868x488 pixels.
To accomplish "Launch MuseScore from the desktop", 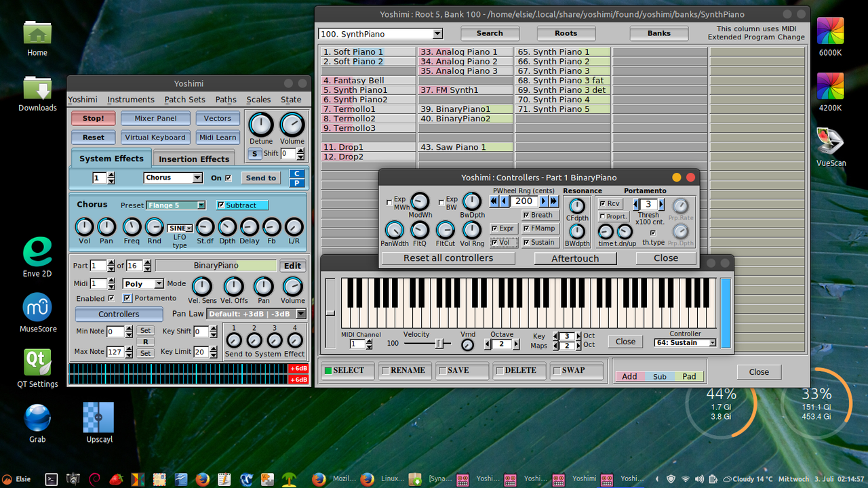I will [x=37, y=307].
